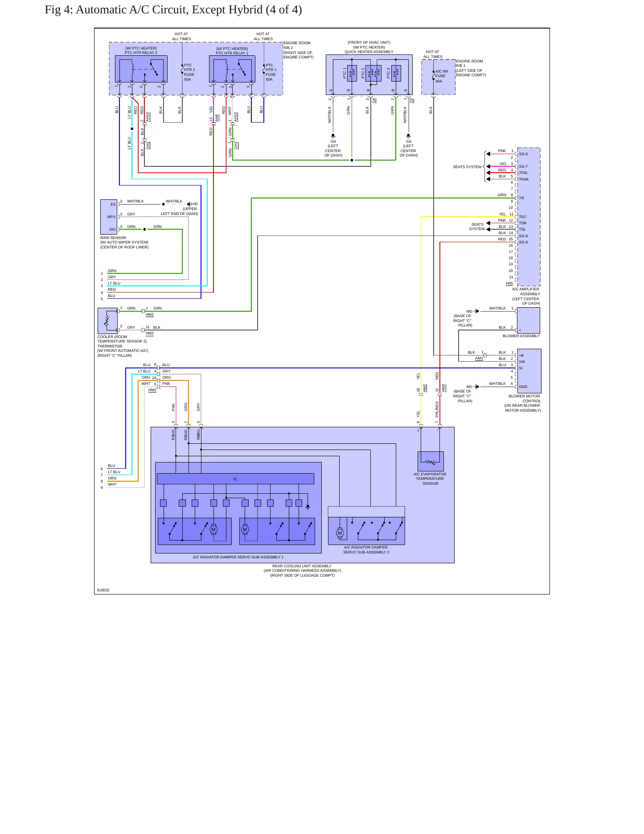Click the PTC HTR 1 FUSE 50A label
Image resolution: width=644 pixels, height=834 pixels.
pos(271,72)
